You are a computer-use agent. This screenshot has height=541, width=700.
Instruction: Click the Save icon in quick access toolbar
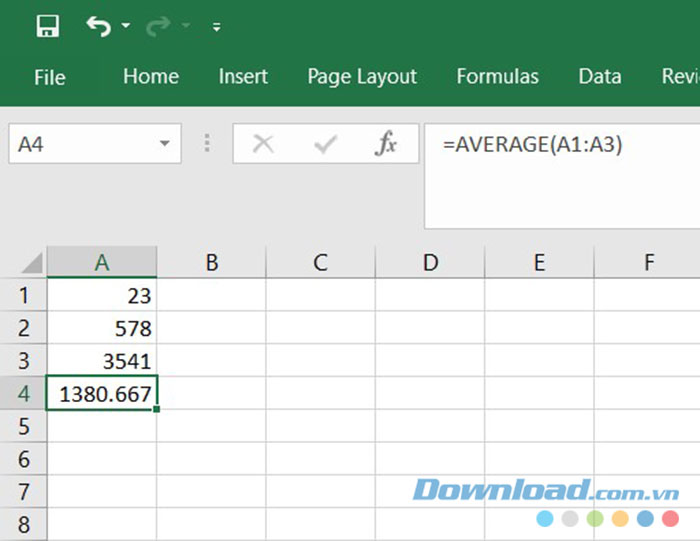(x=47, y=27)
